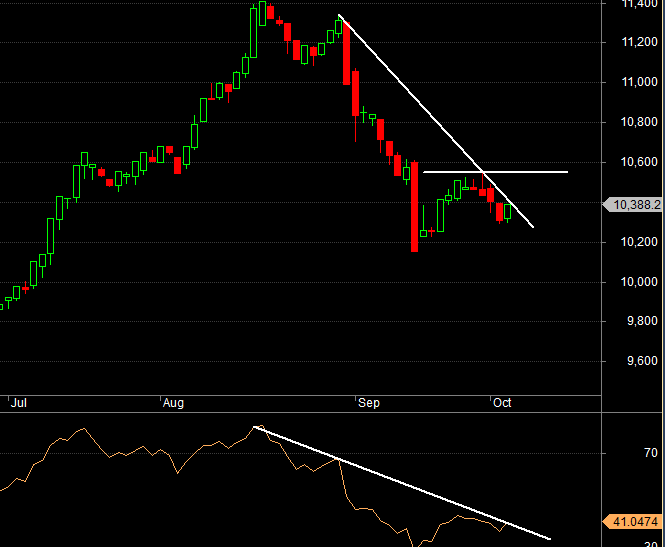Click the 10,600 price axis label
The height and width of the screenshot is (547, 665).
639,162
